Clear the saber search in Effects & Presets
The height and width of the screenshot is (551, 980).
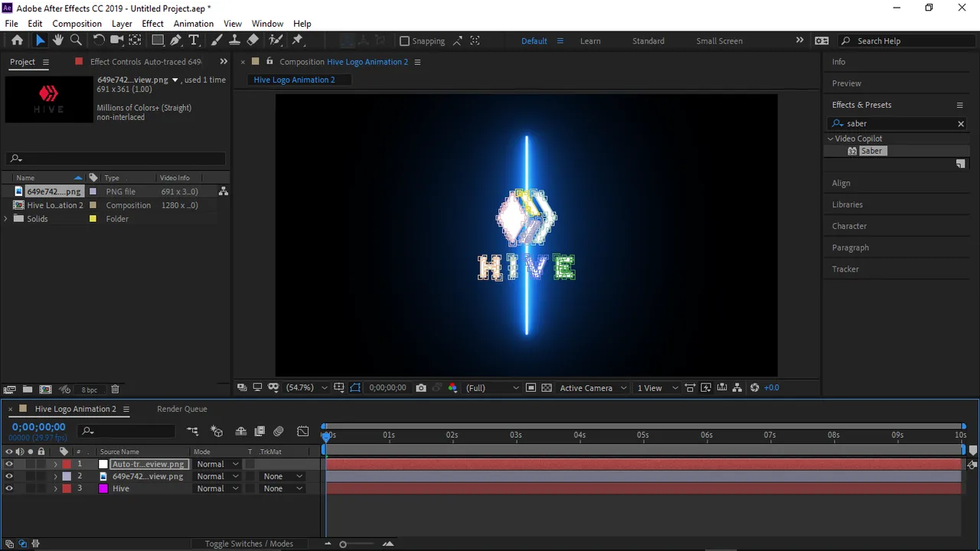click(961, 123)
